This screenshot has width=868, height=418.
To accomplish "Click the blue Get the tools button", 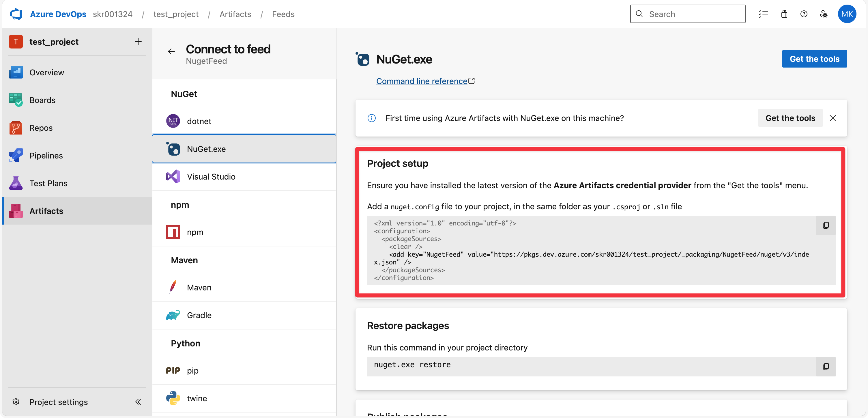I will (x=814, y=59).
